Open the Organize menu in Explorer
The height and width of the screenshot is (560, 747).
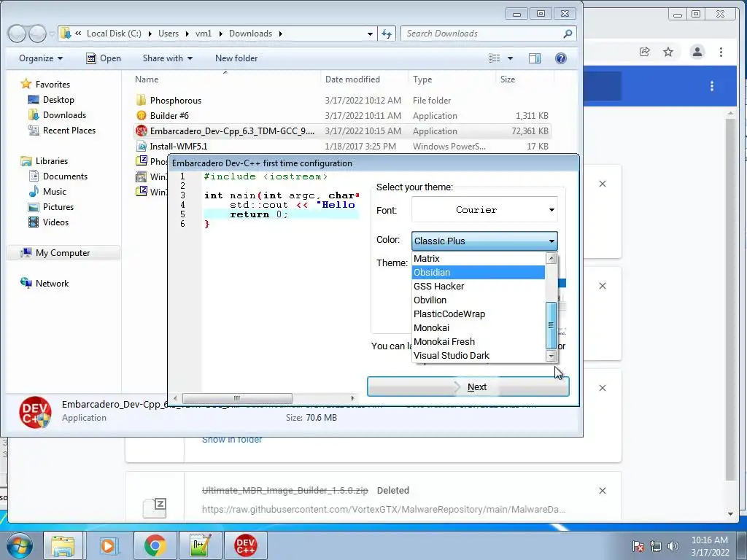[41, 58]
